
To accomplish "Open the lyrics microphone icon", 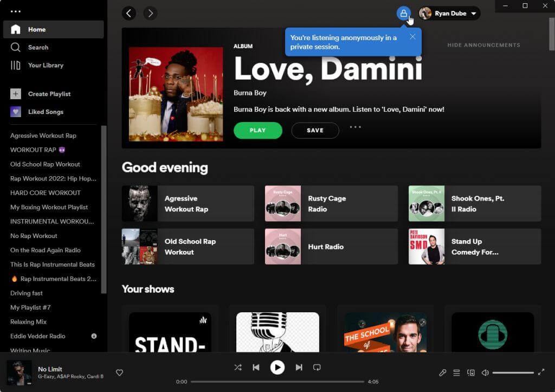I will tap(443, 372).
